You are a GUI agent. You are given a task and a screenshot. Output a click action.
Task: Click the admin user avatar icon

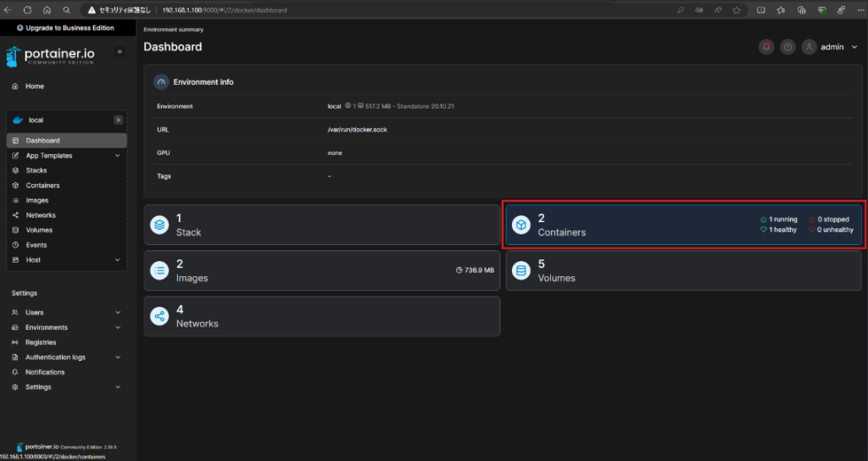tap(810, 47)
